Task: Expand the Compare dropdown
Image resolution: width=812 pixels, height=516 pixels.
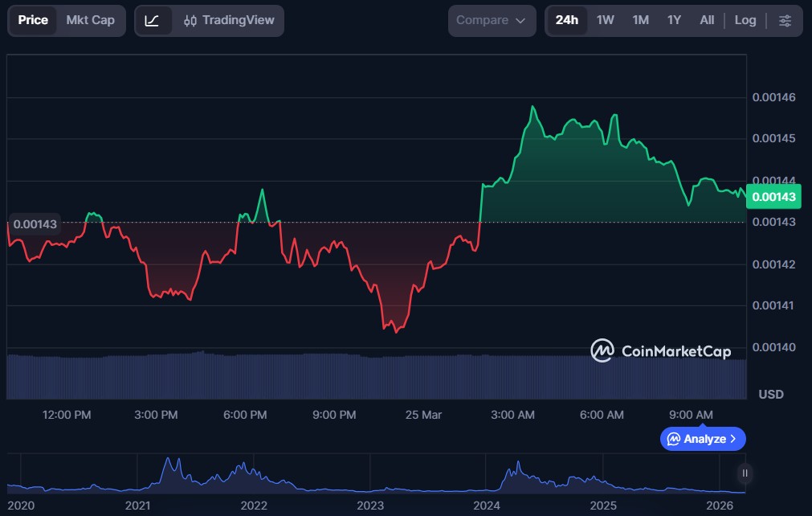Action: click(x=491, y=20)
